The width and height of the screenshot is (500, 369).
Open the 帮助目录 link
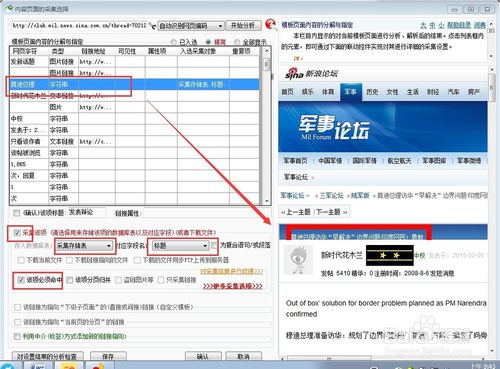point(459,25)
